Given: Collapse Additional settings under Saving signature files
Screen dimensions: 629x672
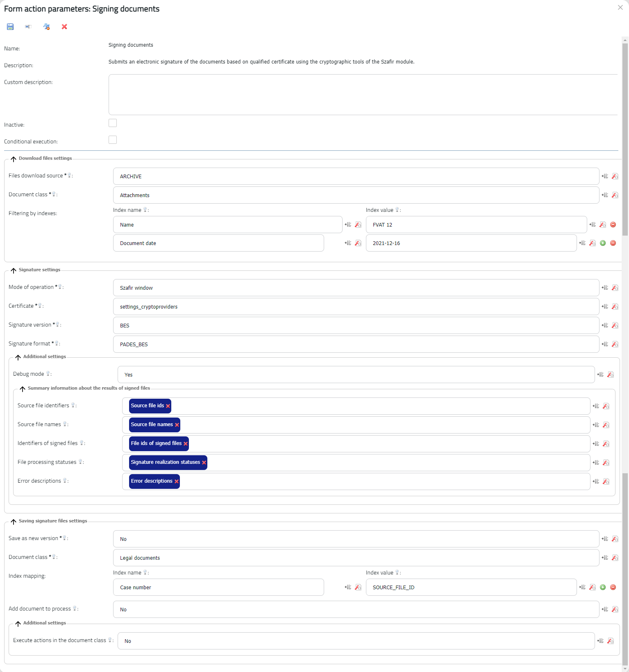Looking at the screenshot, I should click(18, 624).
